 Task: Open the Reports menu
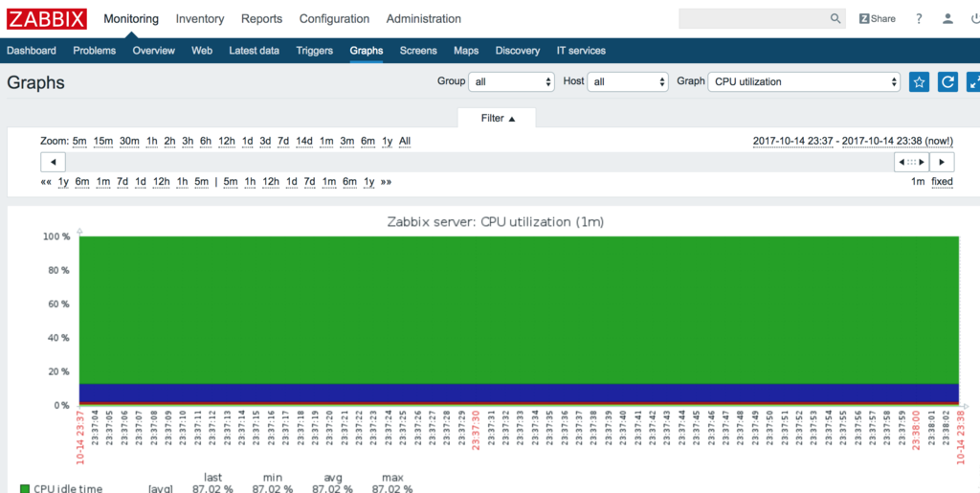tap(262, 19)
